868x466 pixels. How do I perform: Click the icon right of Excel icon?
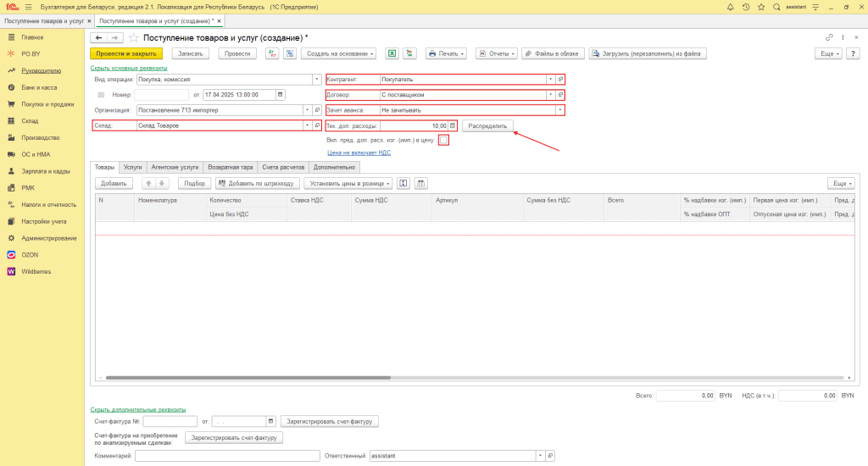click(409, 53)
